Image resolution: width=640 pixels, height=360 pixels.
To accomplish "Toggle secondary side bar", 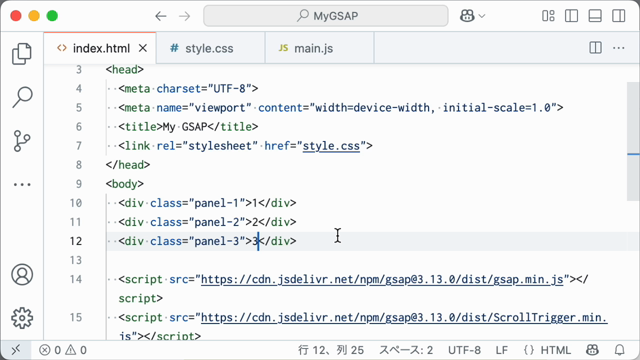I will coord(619,16).
